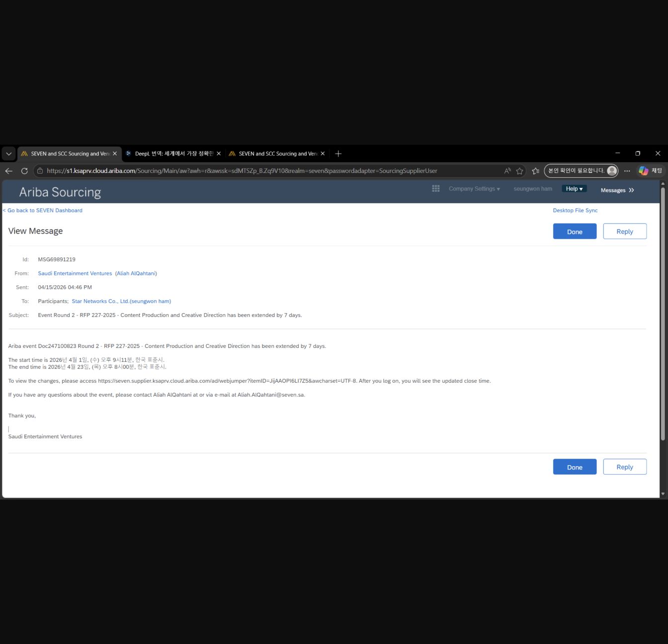Go back to the previous page
This screenshot has width=668, height=644.
[9, 171]
